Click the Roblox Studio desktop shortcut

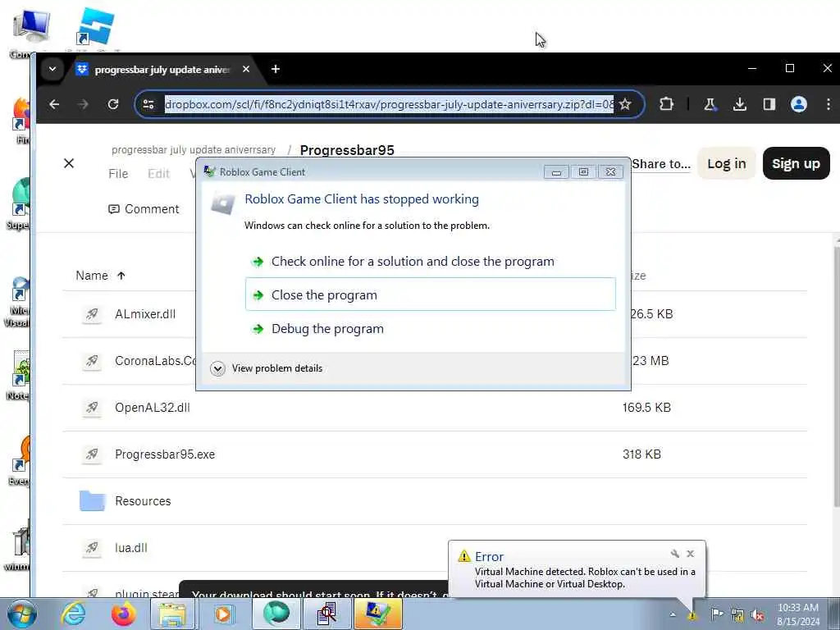click(95, 27)
